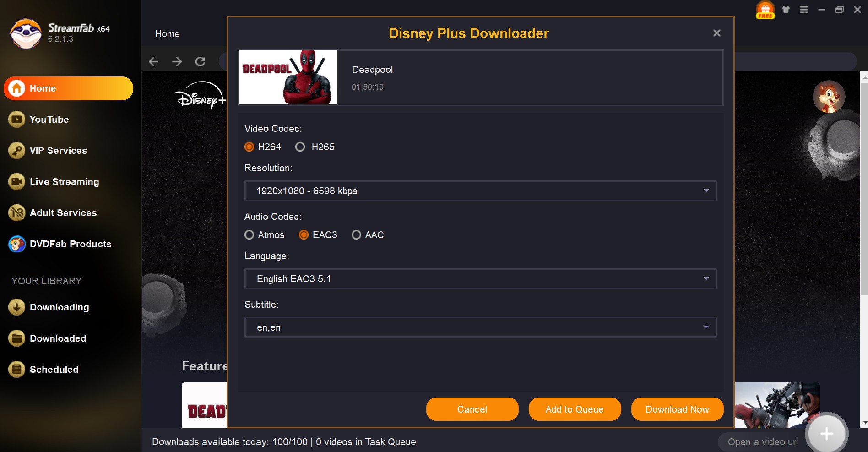
Task: Open the skin t-shirt icon
Action: coord(786,10)
